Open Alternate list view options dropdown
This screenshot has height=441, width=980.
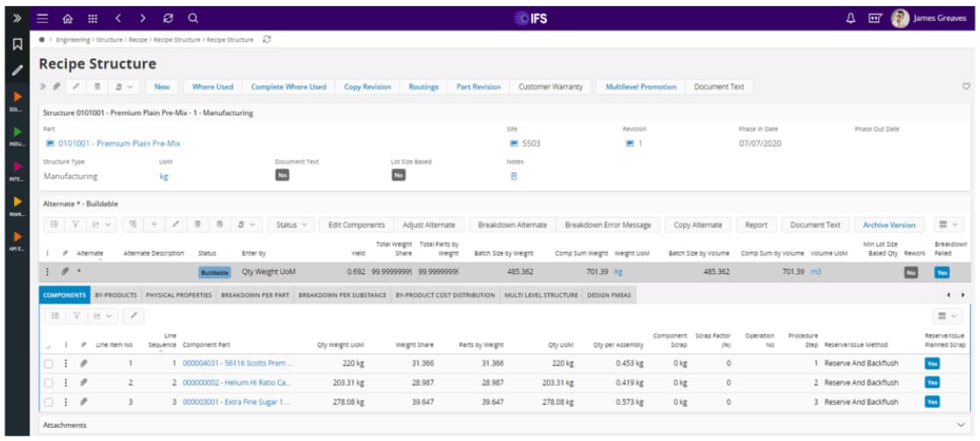tap(948, 225)
